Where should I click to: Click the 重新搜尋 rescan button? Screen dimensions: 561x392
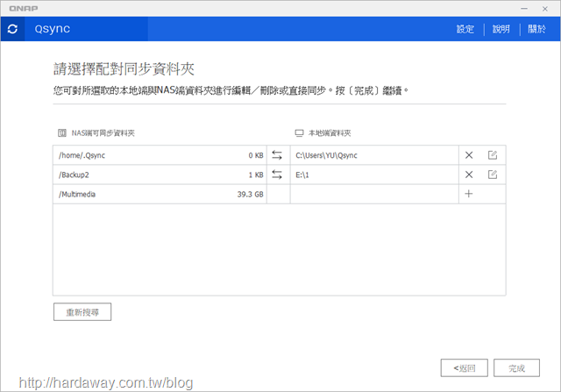pyautogui.click(x=82, y=312)
